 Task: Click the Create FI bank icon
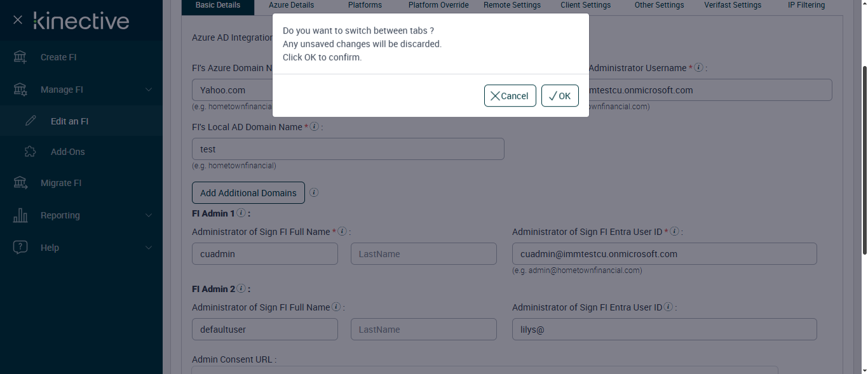pos(20,57)
